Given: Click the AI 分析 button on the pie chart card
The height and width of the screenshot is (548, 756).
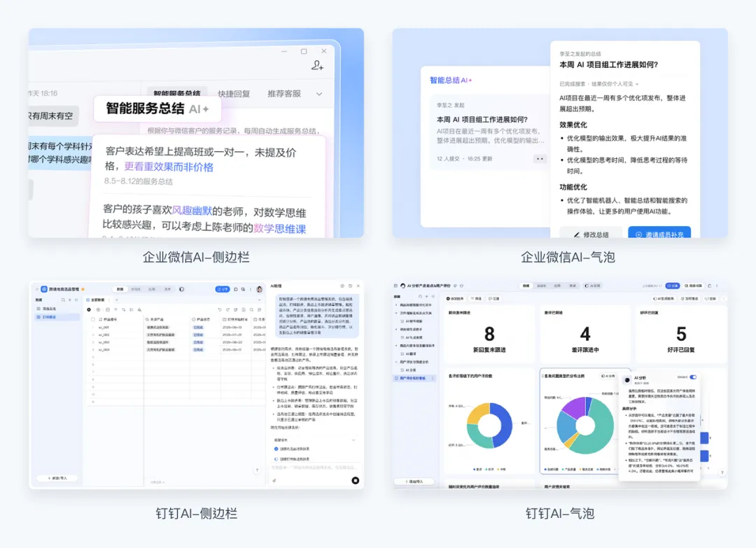Looking at the screenshot, I should click(608, 376).
